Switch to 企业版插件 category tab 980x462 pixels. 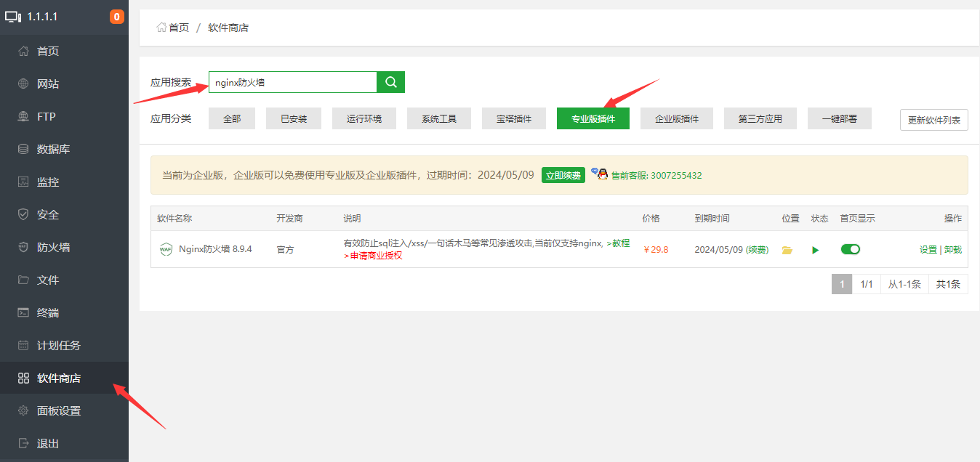tap(676, 118)
